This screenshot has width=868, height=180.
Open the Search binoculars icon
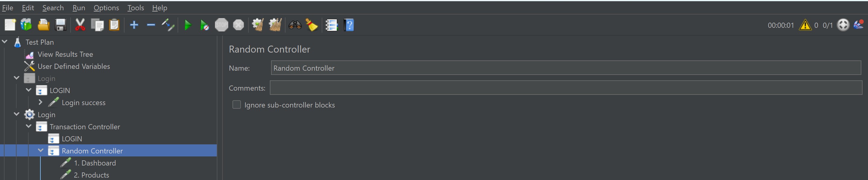coord(295,25)
